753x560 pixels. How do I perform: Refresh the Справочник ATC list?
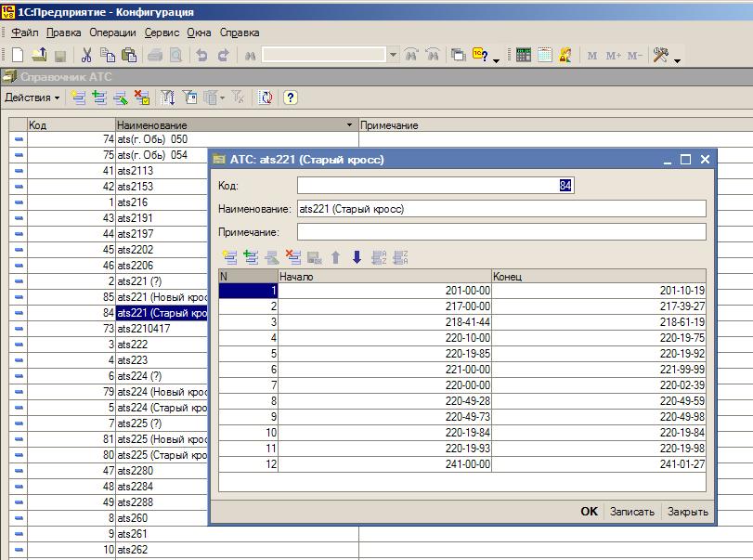click(x=266, y=98)
